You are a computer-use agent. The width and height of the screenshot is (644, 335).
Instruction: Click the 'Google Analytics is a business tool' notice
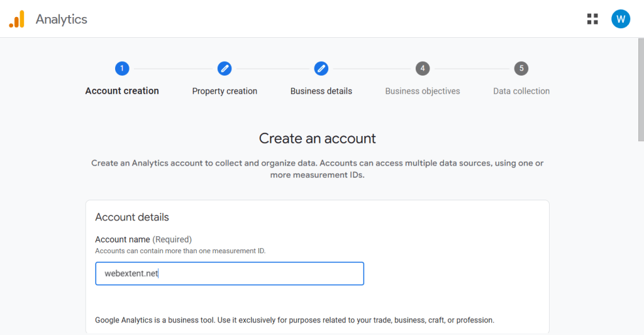pyautogui.click(x=294, y=320)
